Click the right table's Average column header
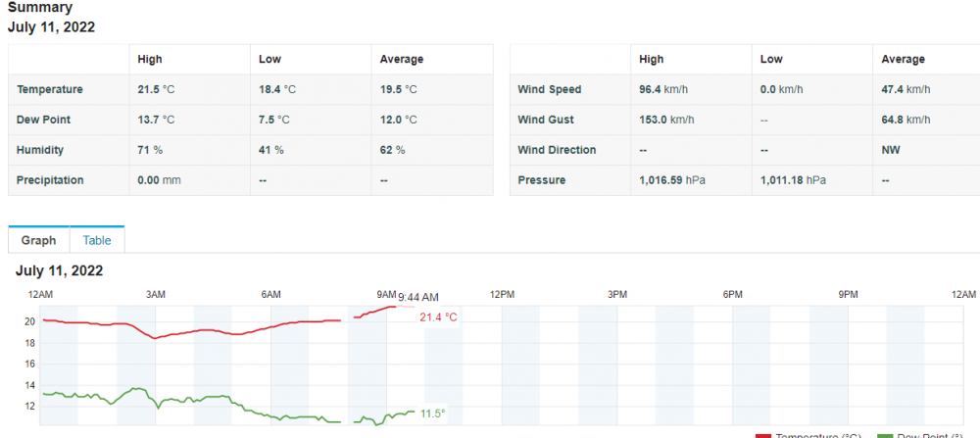Viewport: 980px width, 438px height. pyautogui.click(x=904, y=60)
